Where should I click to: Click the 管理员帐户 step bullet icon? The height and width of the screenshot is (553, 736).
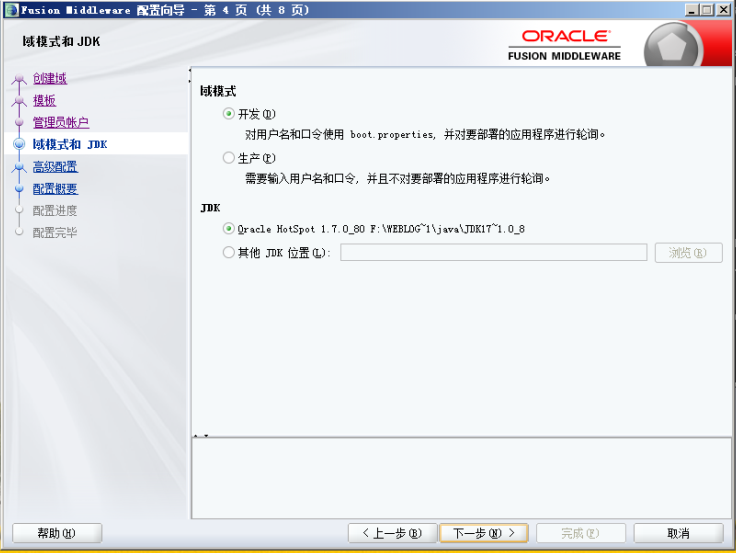[18, 123]
